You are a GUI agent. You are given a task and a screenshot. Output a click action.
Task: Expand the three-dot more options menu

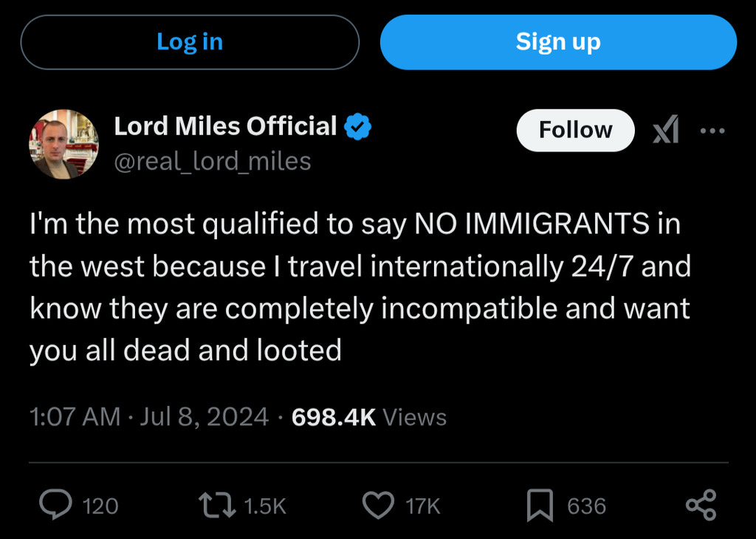click(x=712, y=131)
